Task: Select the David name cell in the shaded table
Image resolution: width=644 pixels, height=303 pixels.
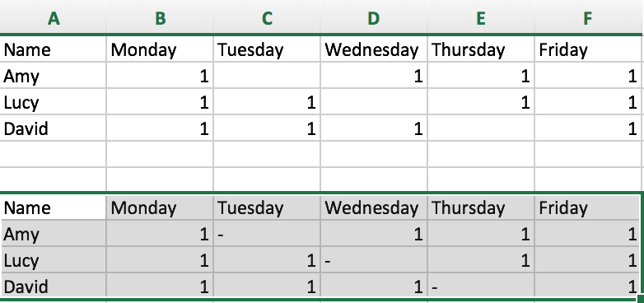Action: click(x=53, y=287)
